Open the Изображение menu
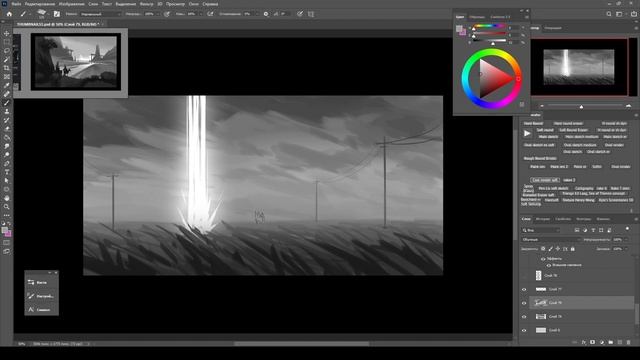 (x=71, y=4)
